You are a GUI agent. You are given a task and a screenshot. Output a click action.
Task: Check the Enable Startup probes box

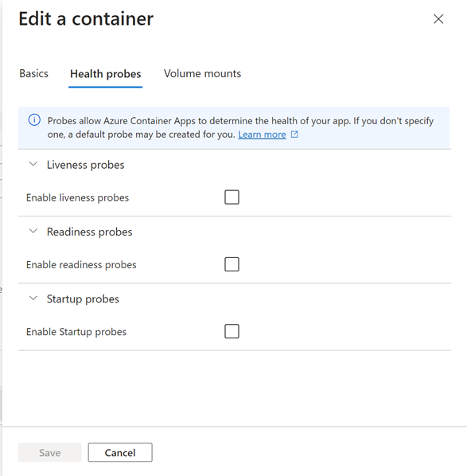[232, 331]
